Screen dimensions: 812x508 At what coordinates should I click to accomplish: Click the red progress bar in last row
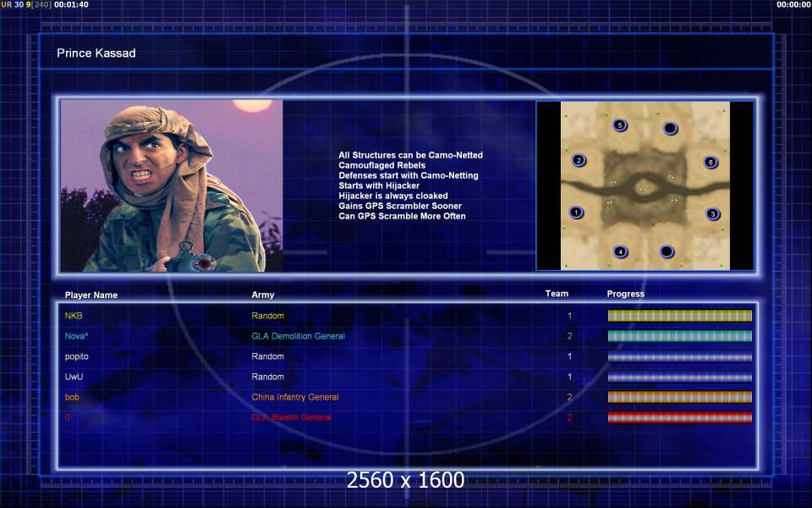coord(679,417)
